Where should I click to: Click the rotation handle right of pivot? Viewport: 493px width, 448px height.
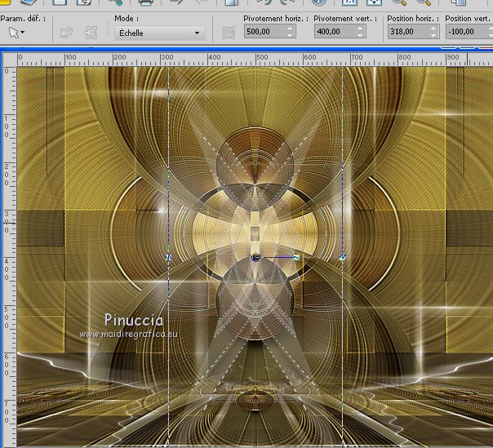click(296, 257)
